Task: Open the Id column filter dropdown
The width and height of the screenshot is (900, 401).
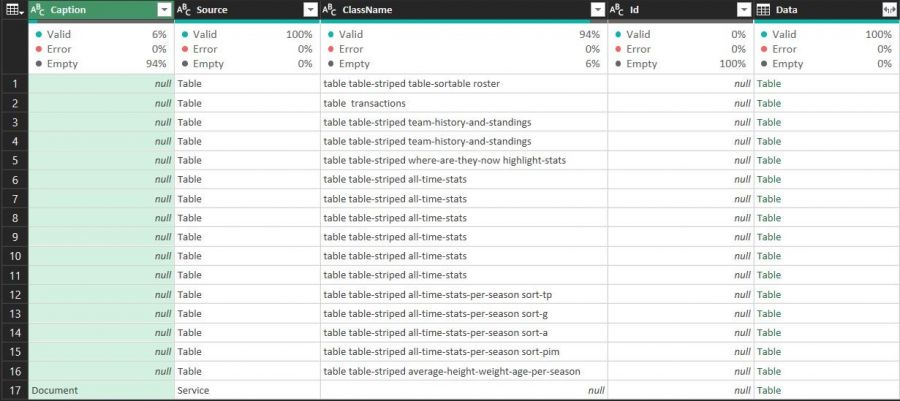Action: click(x=744, y=10)
